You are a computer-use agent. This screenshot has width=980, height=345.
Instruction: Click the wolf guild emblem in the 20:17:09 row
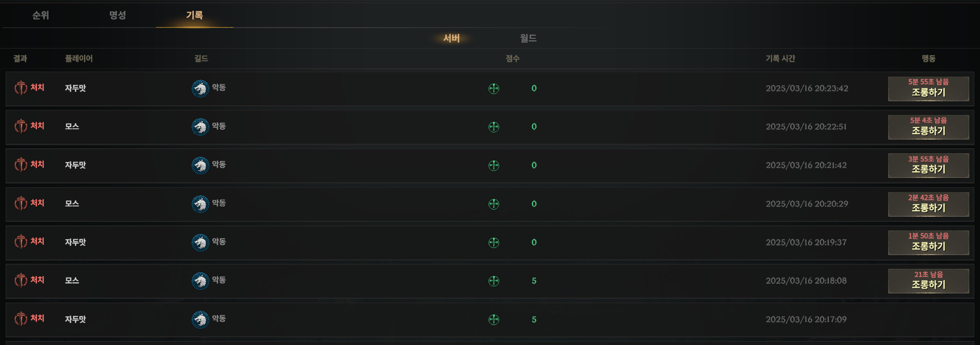tap(201, 319)
